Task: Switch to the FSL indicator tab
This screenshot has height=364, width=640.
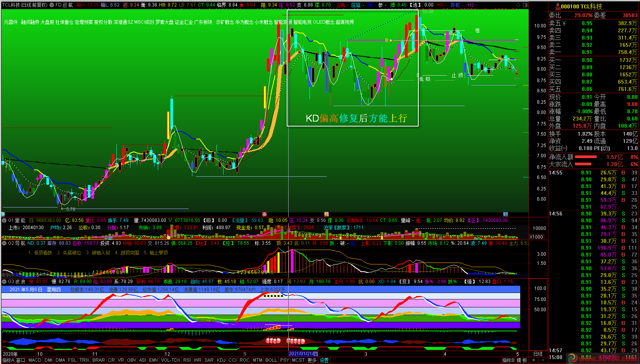Action: pyautogui.click(x=72, y=360)
